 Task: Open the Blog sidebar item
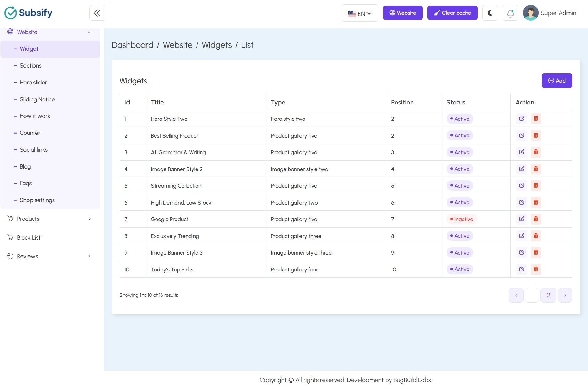coord(50,167)
